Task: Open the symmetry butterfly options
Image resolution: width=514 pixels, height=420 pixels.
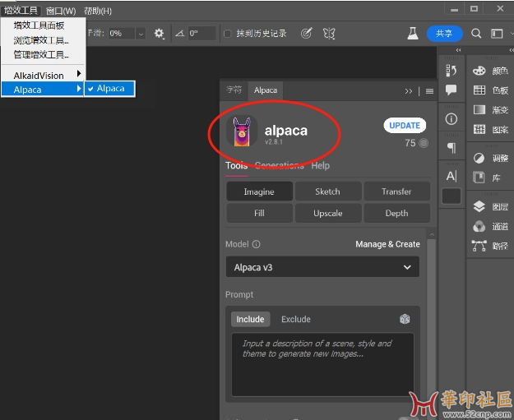Action: click(329, 34)
